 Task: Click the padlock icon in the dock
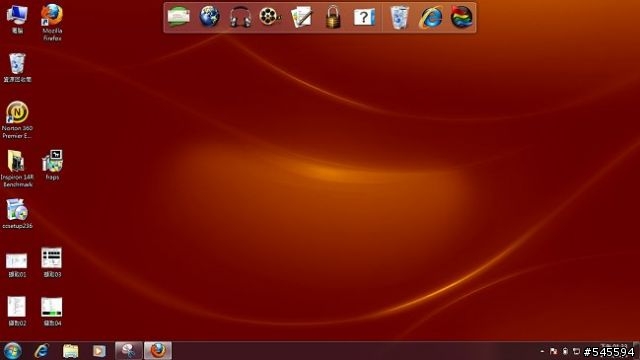click(333, 17)
